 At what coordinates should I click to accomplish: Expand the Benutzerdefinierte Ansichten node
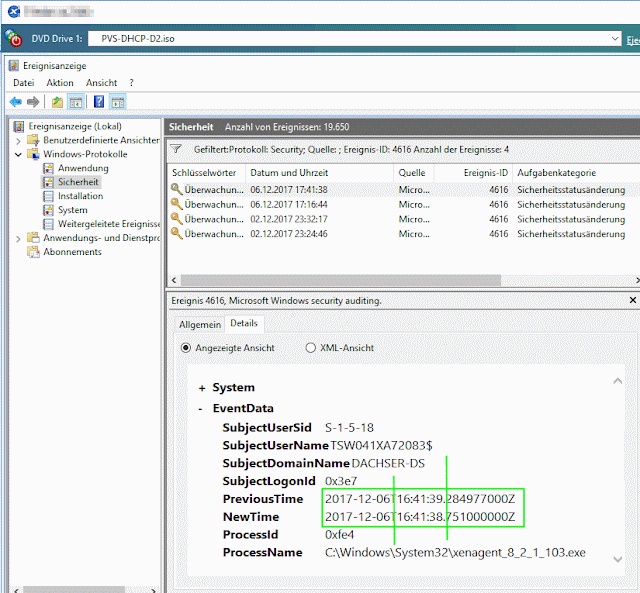[18, 141]
